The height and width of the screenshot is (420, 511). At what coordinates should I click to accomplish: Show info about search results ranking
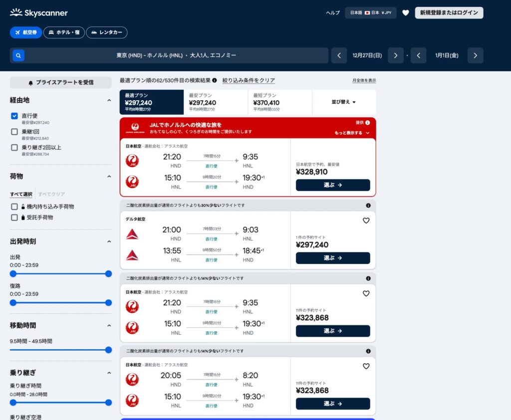click(215, 80)
